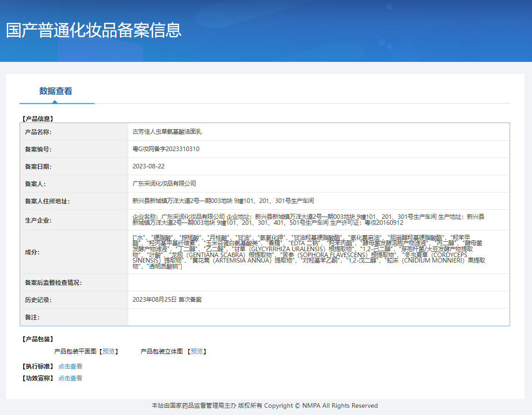
Task: Preview 产品包装平面图 via 预览 link
Action: [x=109, y=351]
